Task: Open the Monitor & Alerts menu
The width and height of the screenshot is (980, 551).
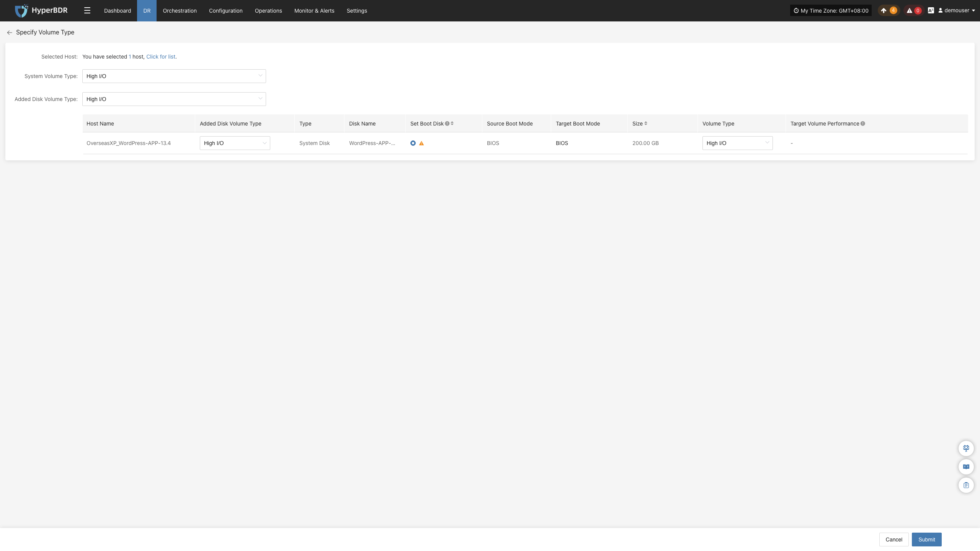Action: pos(314,11)
